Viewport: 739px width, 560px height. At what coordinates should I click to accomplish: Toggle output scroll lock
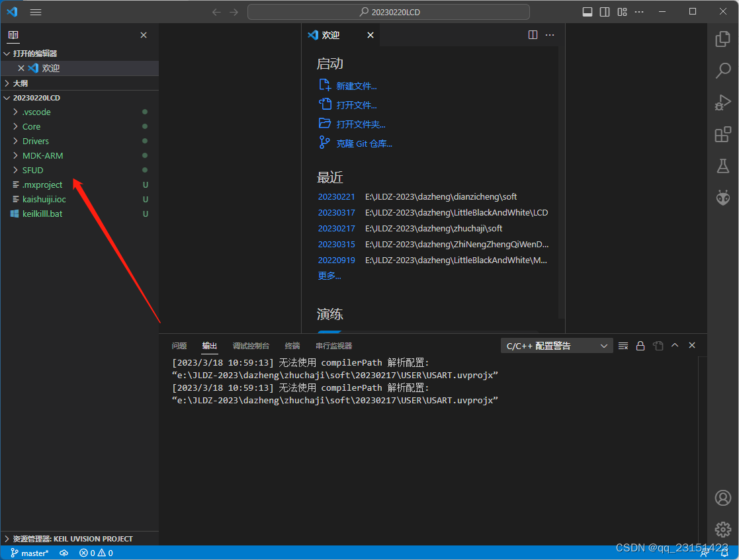640,346
